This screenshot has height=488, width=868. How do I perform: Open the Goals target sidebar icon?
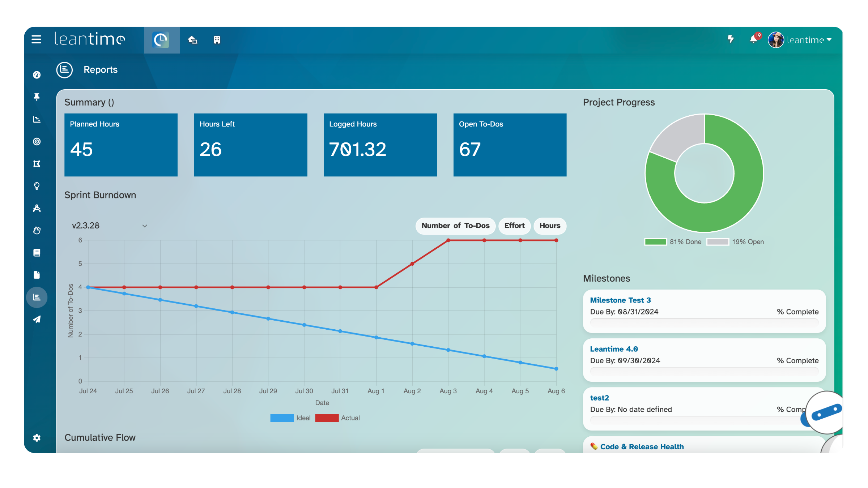pos(37,141)
